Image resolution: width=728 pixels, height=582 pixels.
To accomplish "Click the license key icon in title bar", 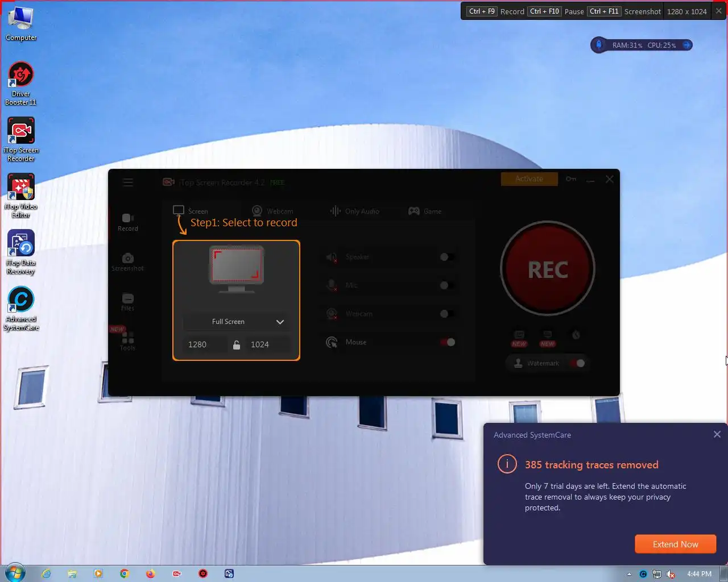I will click(571, 179).
